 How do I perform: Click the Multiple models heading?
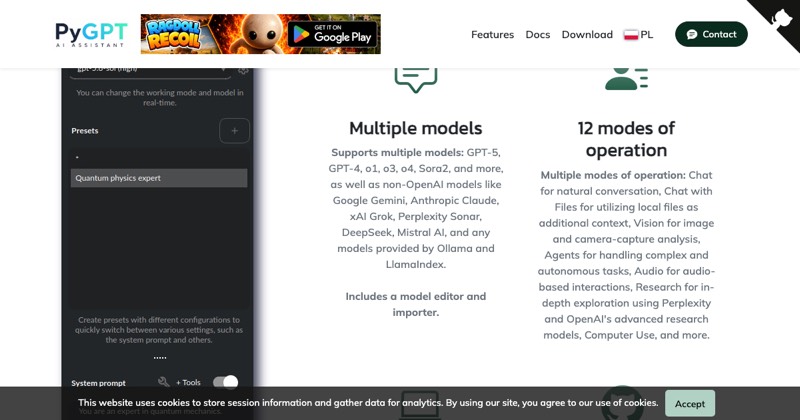(416, 128)
